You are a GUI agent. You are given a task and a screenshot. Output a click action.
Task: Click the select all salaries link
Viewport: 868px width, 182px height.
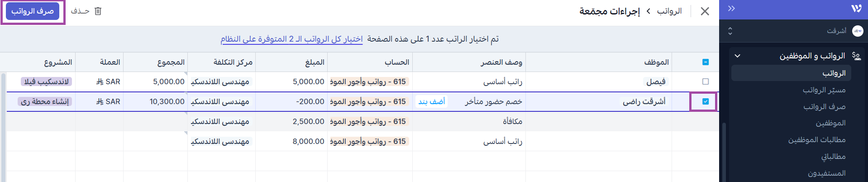[291, 39]
